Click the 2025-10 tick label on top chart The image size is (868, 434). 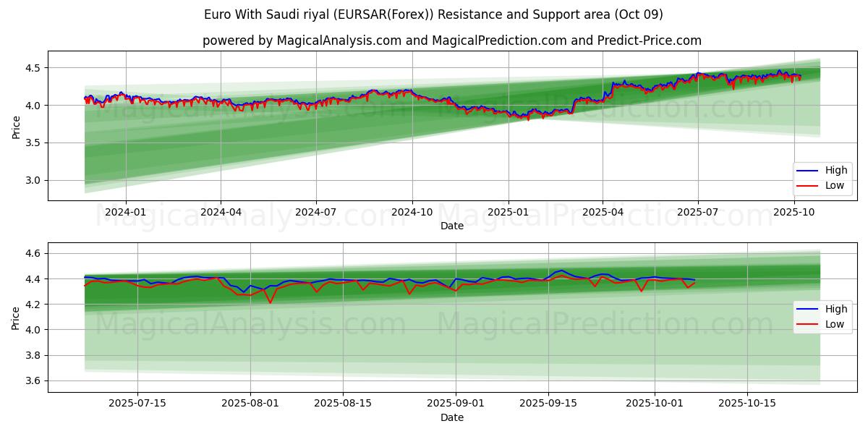pyautogui.click(x=795, y=213)
